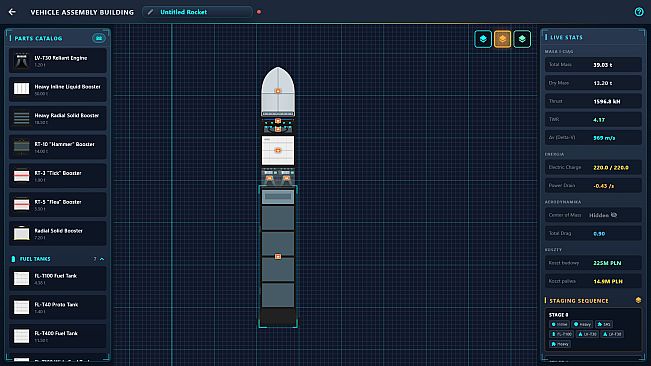Click lower orange marker above the white tank
The height and width of the screenshot is (366, 651).
pos(278,129)
